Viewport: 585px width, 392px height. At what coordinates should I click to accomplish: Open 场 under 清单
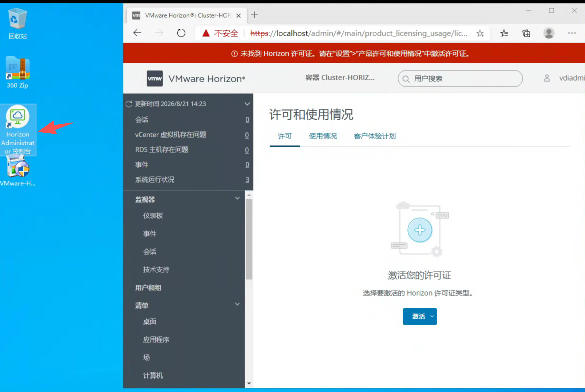coord(146,358)
